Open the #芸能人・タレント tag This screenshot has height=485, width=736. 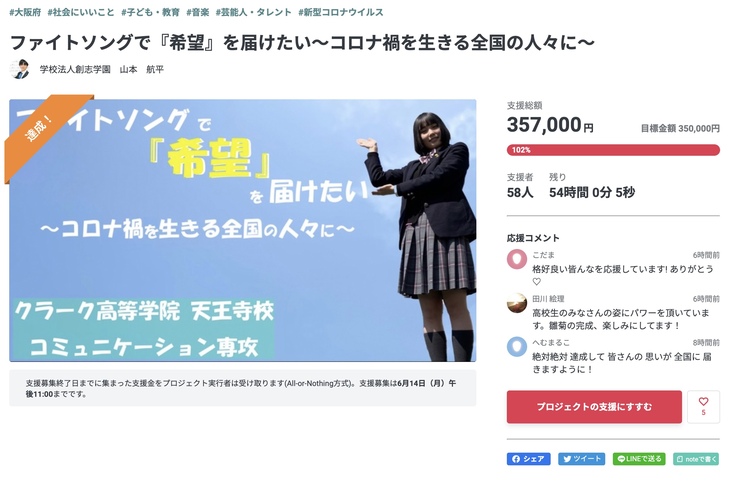[x=253, y=12]
